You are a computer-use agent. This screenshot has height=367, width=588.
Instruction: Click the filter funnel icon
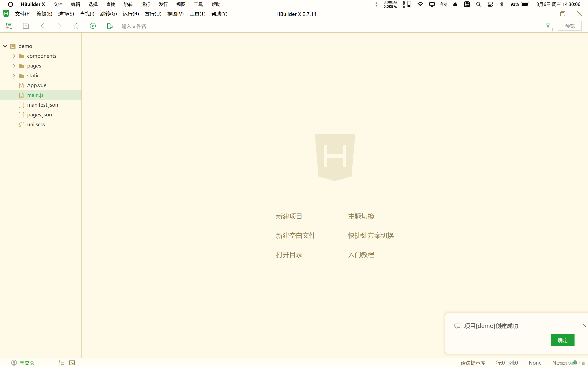[x=548, y=25]
